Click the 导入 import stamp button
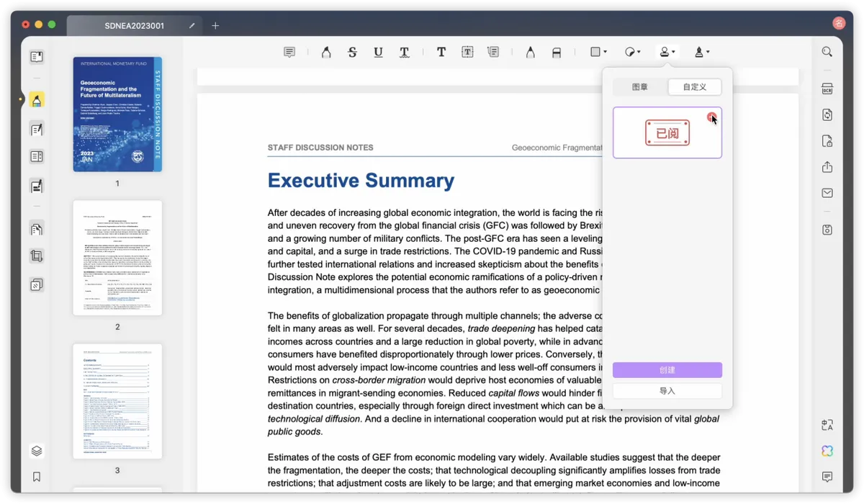Viewport: 864px width, 504px height. (667, 391)
